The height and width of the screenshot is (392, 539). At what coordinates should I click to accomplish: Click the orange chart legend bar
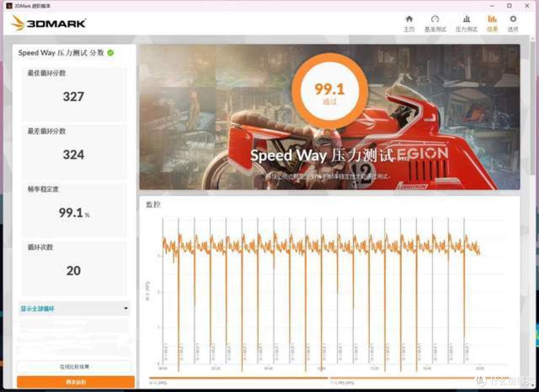pyautogui.click(x=238, y=378)
